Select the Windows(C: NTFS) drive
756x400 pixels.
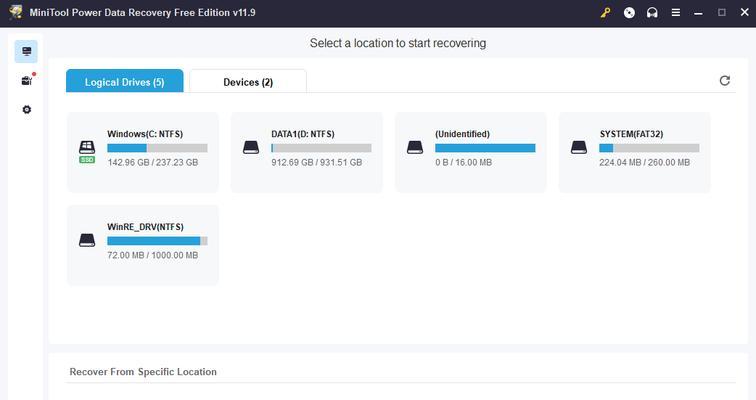pyautogui.click(x=143, y=152)
